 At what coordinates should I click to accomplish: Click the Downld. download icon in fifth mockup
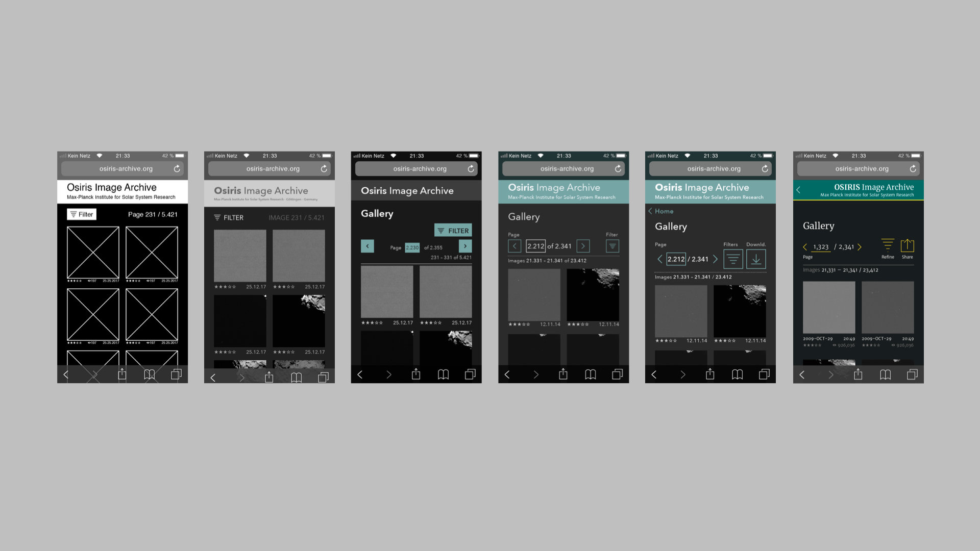point(756,259)
